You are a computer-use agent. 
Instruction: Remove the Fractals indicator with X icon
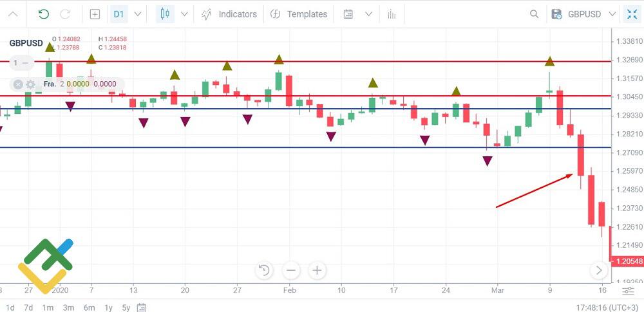[x=17, y=84]
